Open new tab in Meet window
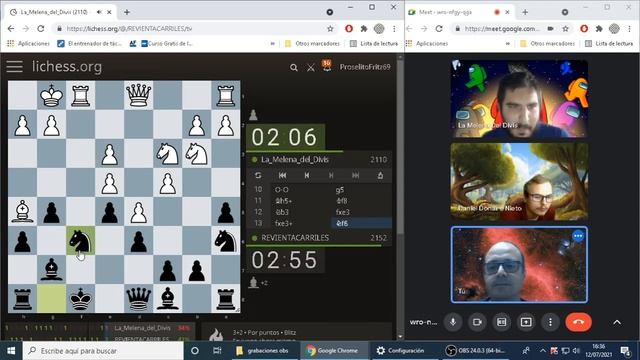This screenshot has width=640, height=360. 525,12
